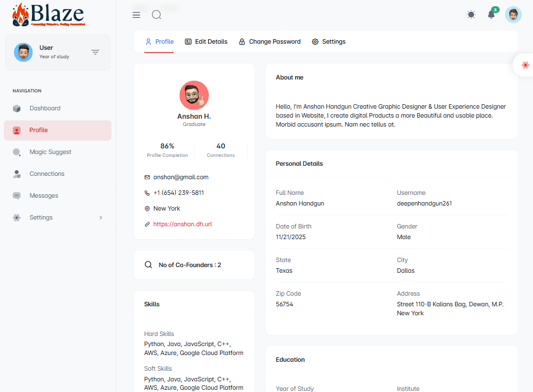Click the Change Password lock icon
Image resolution: width=533 pixels, height=392 pixels.
pyautogui.click(x=242, y=41)
